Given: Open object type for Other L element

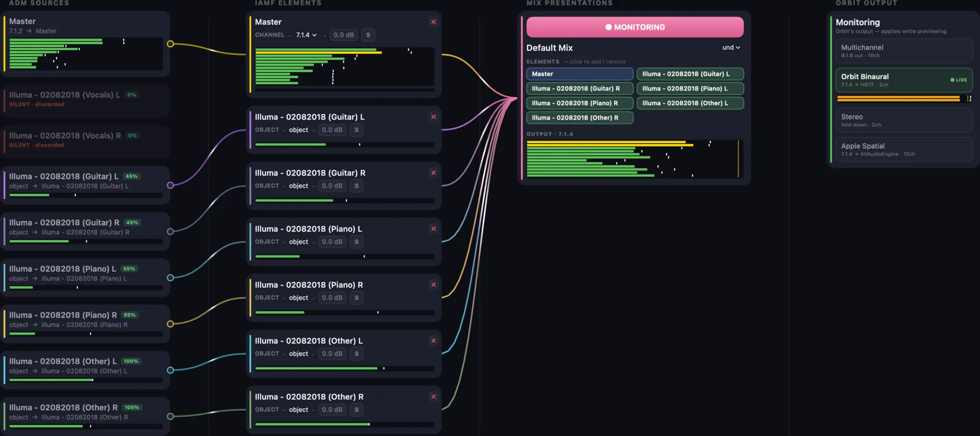Looking at the screenshot, I should (298, 354).
